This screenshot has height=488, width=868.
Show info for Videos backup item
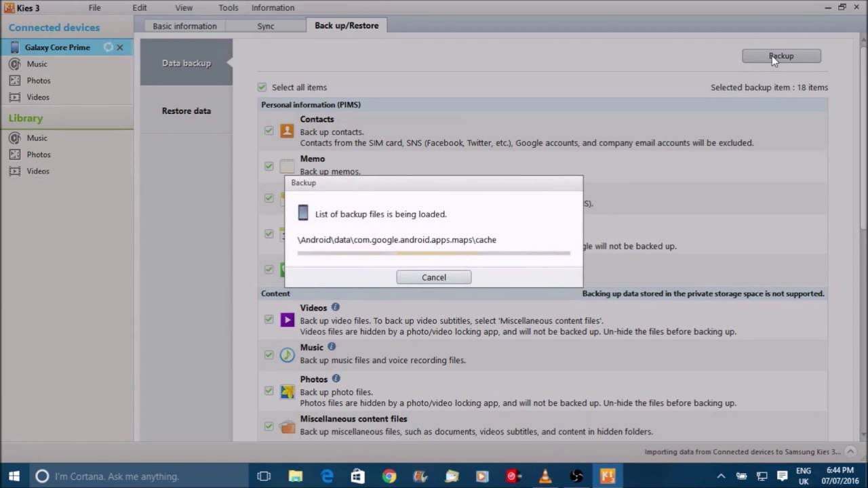pyautogui.click(x=336, y=307)
